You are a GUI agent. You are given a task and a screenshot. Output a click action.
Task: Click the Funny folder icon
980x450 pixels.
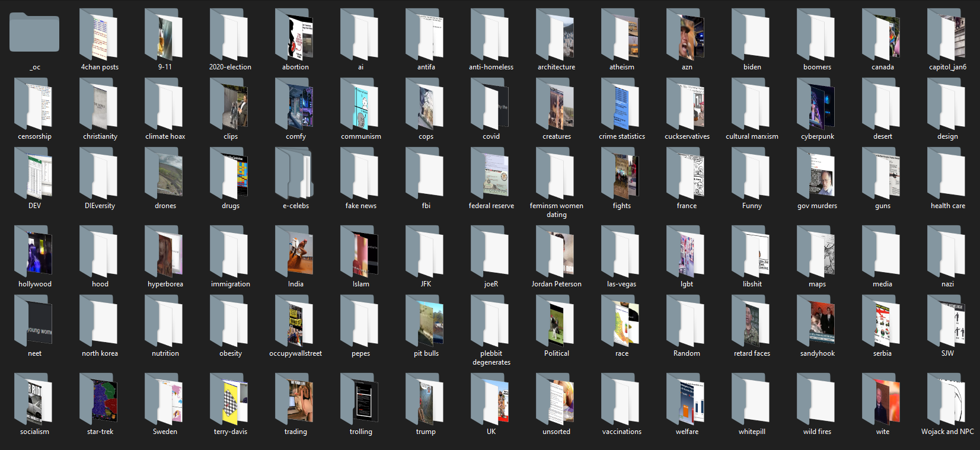[751, 173]
